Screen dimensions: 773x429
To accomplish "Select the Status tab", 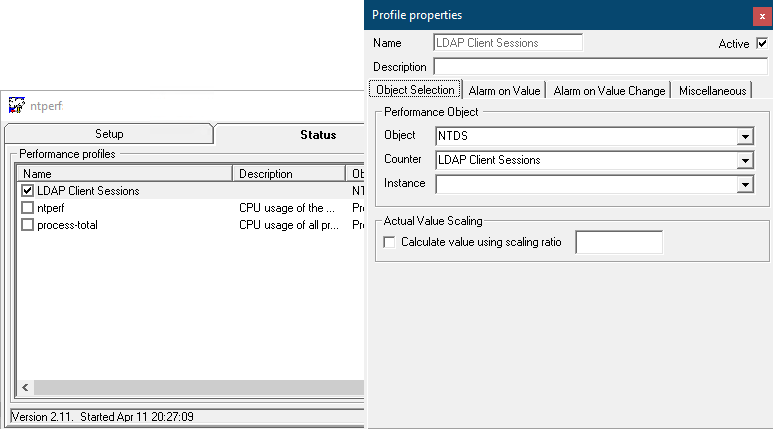I will point(318,134).
